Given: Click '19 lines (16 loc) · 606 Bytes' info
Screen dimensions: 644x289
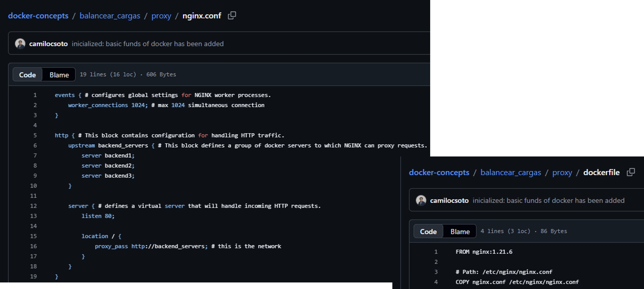Looking at the screenshot, I should (128, 74).
